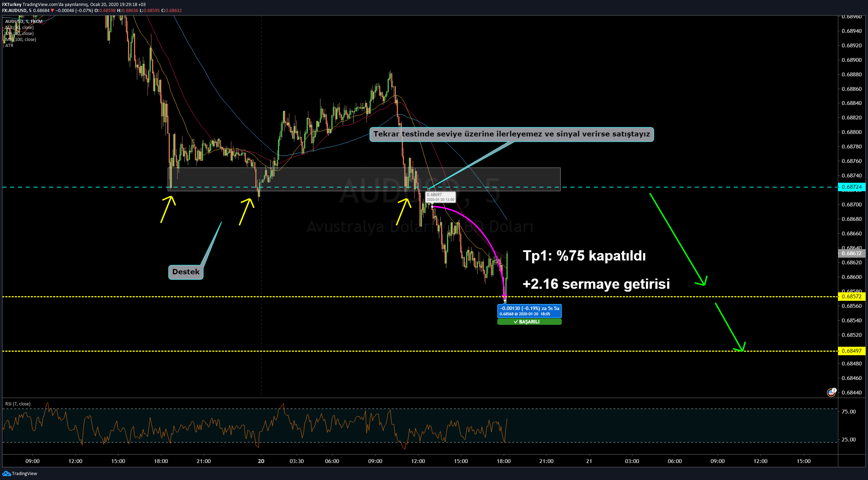868x480 pixels.
Task: Select the MA (100, close) indicator legend
Action: click(x=21, y=40)
